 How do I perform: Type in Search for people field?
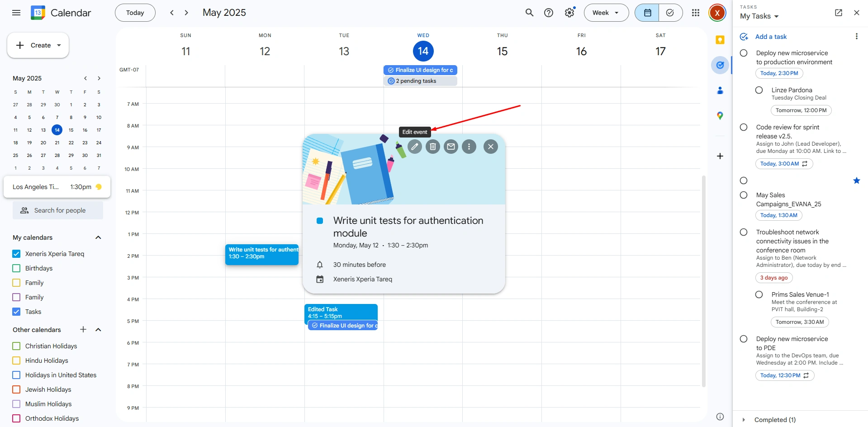tap(60, 210)
